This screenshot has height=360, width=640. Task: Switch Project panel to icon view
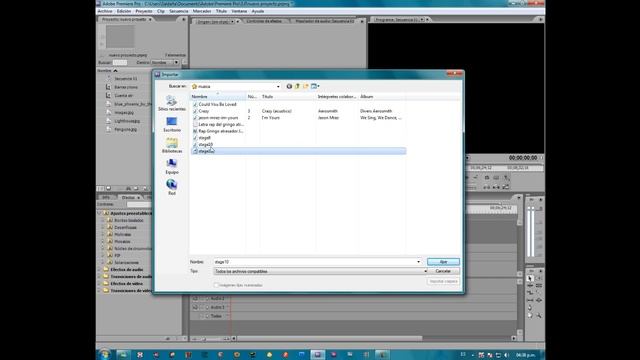point(109,189)
